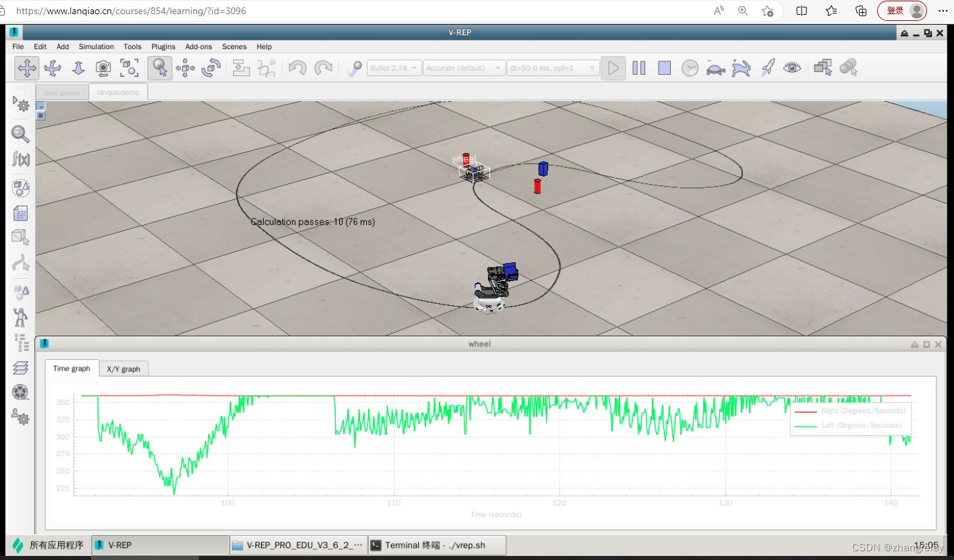Redo the last action
Screen dimensions: 954x560
point(324,67)
